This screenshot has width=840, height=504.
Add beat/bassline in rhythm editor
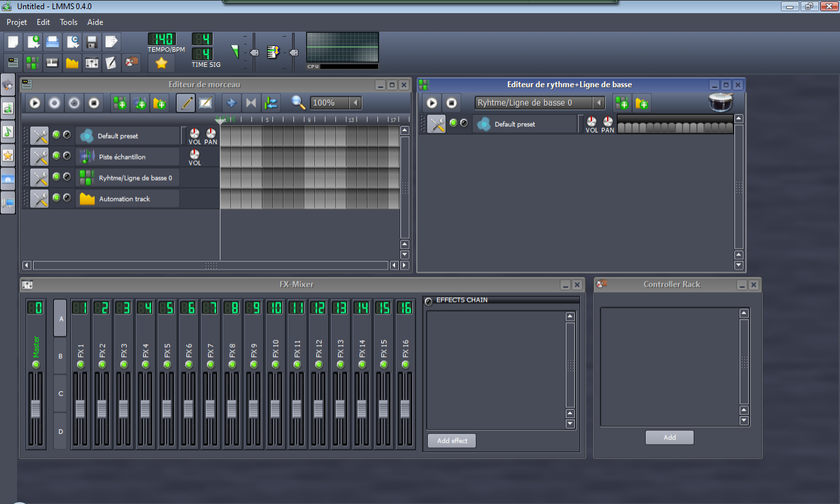[x=621, y=103]
